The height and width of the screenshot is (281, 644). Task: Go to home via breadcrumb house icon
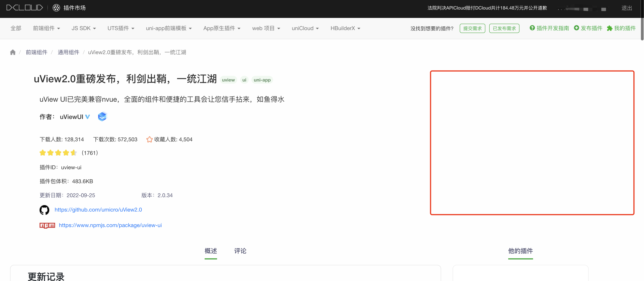13,52
